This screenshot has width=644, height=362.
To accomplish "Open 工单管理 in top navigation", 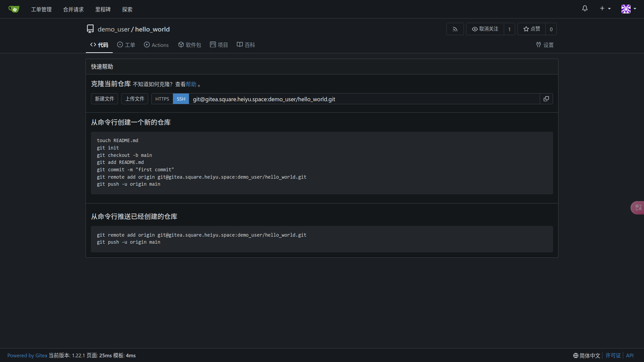I will 41,9.
